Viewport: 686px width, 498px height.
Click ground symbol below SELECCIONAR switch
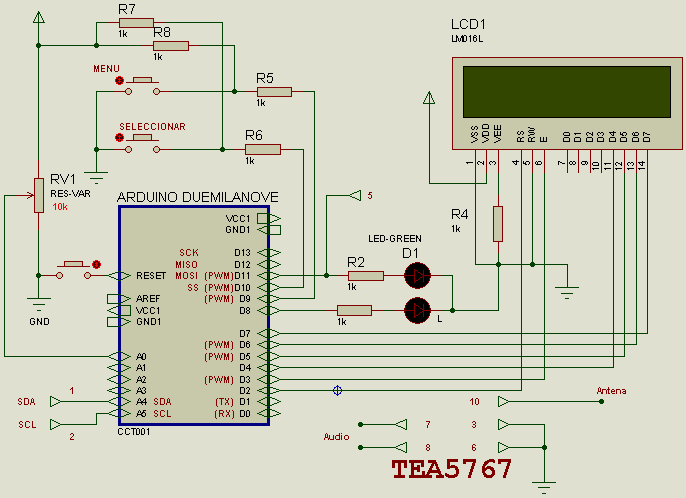96,178
